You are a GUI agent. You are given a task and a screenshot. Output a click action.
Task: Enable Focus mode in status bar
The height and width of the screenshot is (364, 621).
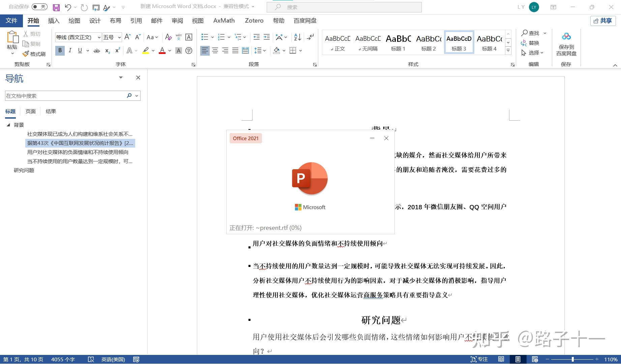pyautogui.click(x=479, y=359)
